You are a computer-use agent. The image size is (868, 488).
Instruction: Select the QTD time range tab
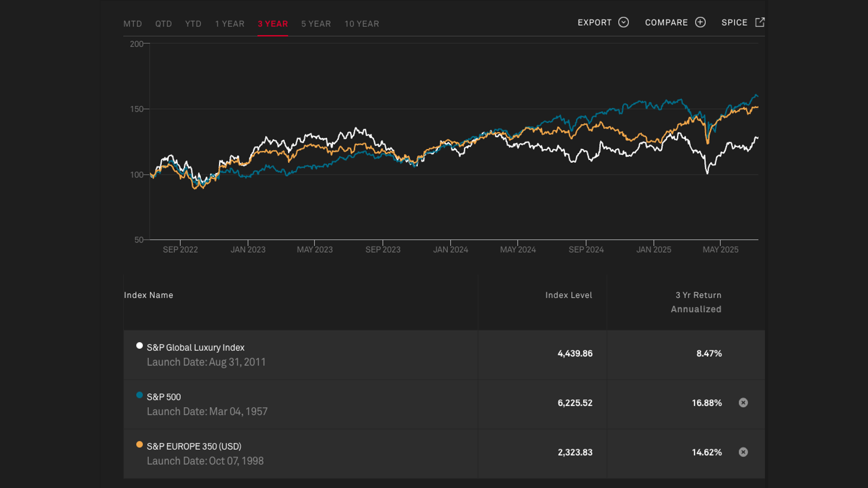tap(163, 24)
